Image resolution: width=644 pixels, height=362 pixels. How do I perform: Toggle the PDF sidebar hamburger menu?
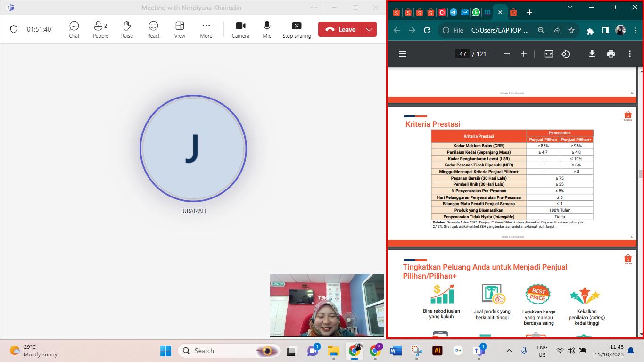[403, 54]
